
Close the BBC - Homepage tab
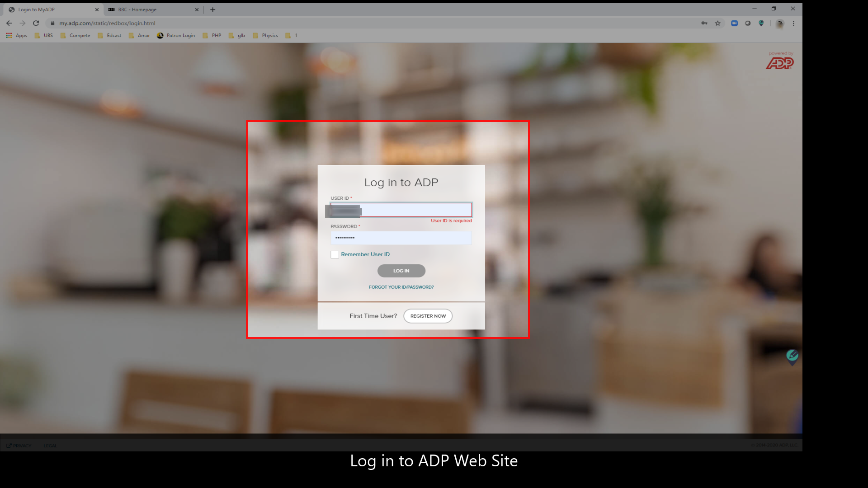(197, 9)
